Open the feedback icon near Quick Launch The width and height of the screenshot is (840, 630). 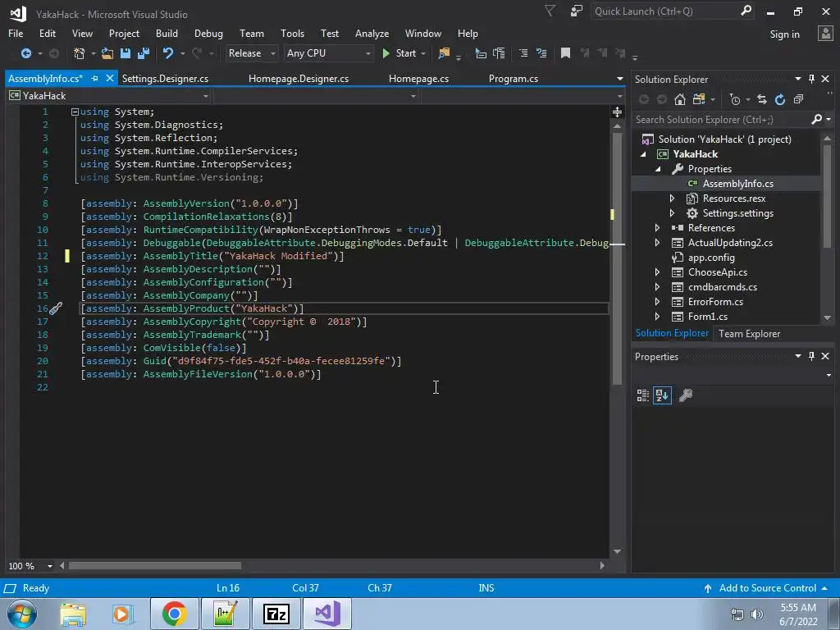[577, 11]
